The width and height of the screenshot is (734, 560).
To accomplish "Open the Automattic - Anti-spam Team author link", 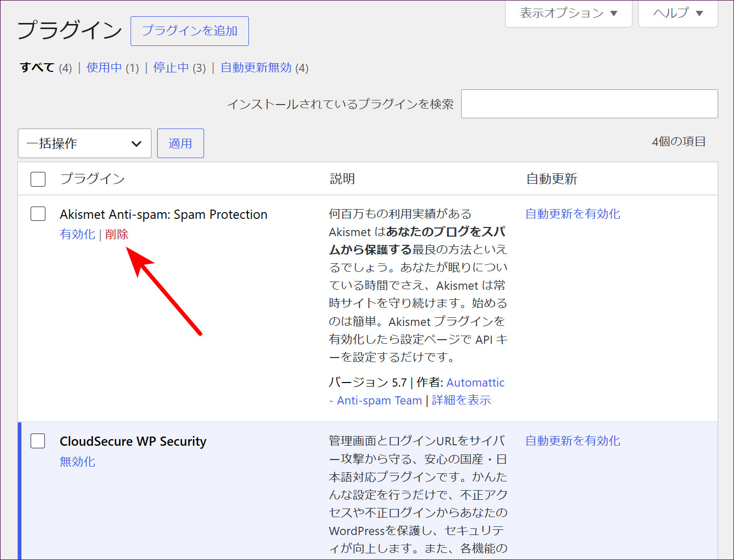I will click(417, 392).
